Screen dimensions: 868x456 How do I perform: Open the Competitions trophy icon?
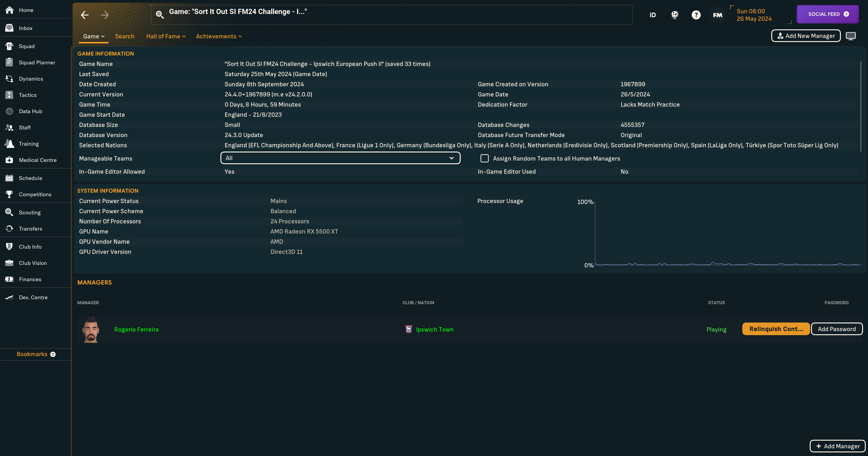click(x=9, y=194)
